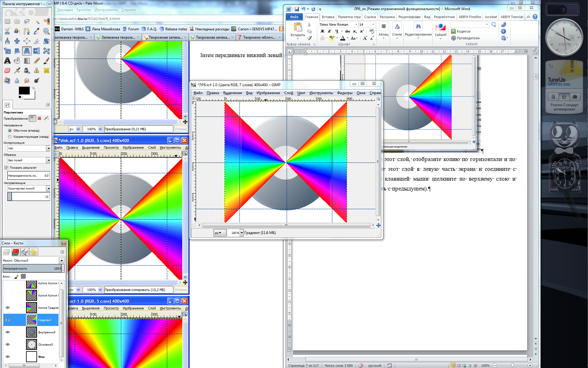Open 'Release notes' bookmark in browser
The image size is (588, 368).
(173, 29)
